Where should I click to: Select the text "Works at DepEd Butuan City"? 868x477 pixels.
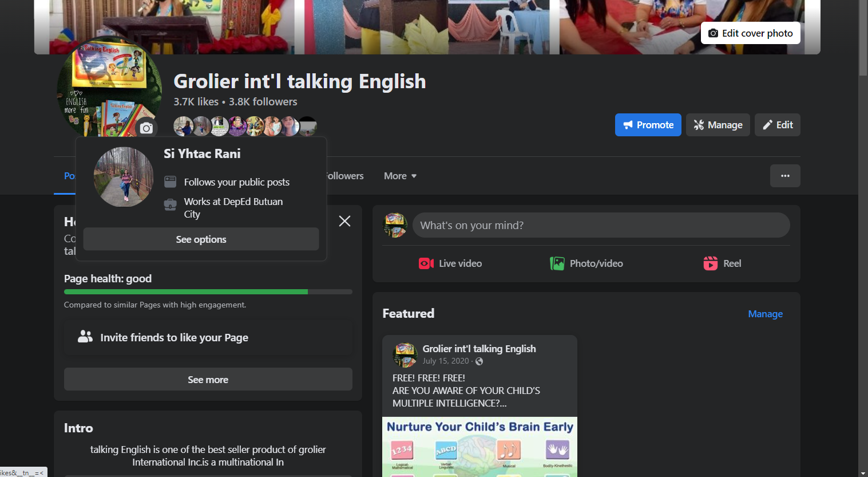(233, 208)
